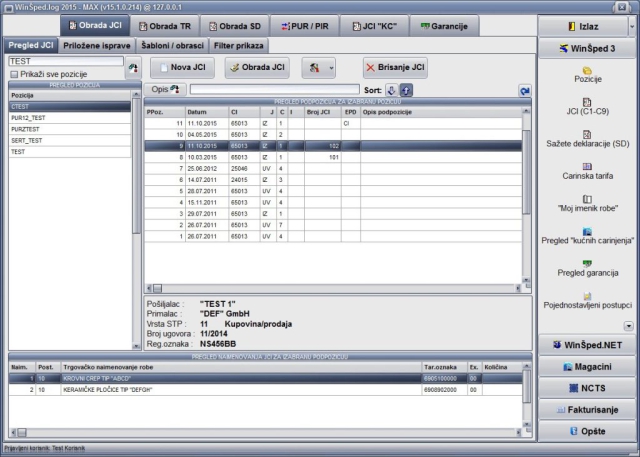
Task: Open the dropdown arrow next to Obrada JCI
Action: [x=331, y=68]
